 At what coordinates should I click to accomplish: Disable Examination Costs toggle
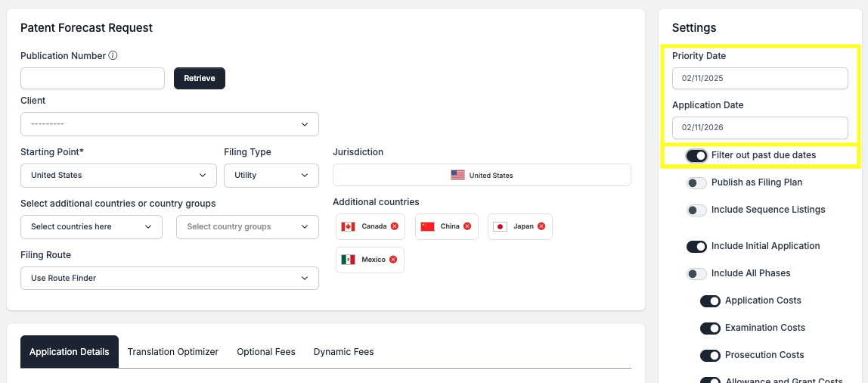click(710, 329)
